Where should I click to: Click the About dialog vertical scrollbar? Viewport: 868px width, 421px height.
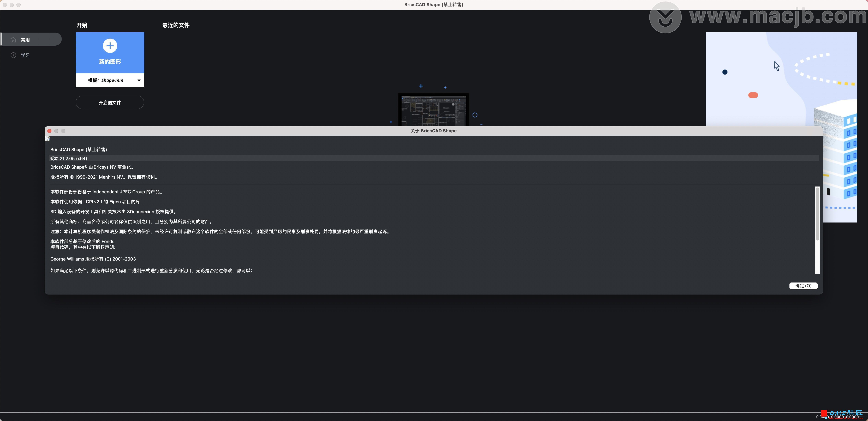coord(817,230)
